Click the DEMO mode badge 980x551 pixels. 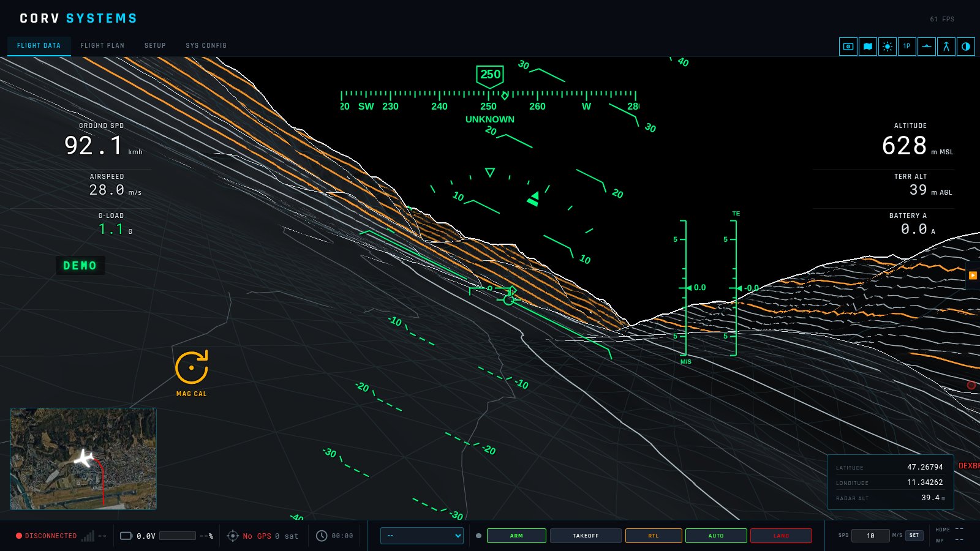click(80, 266)
